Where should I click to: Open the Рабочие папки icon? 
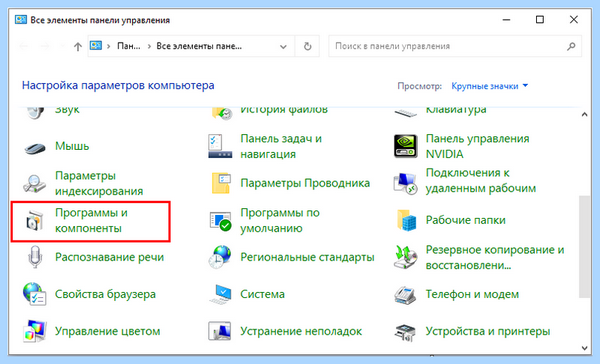click(x=406, y=220)
